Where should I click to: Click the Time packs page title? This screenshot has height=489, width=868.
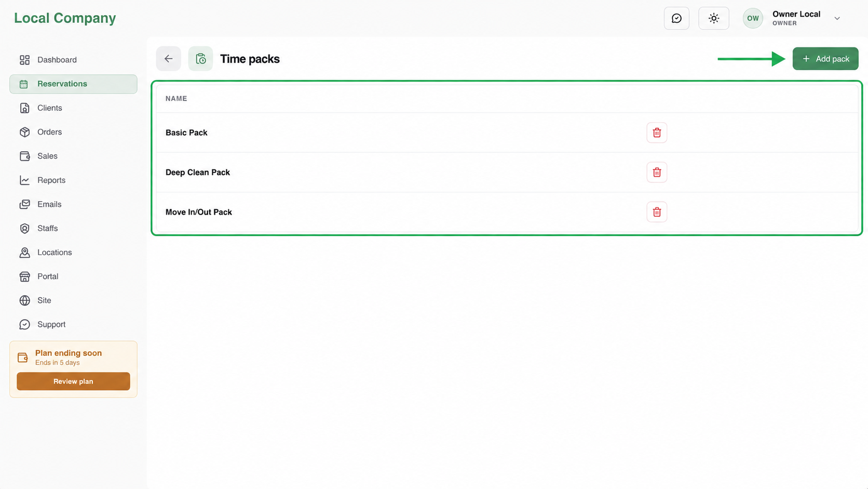click(250, 59)
